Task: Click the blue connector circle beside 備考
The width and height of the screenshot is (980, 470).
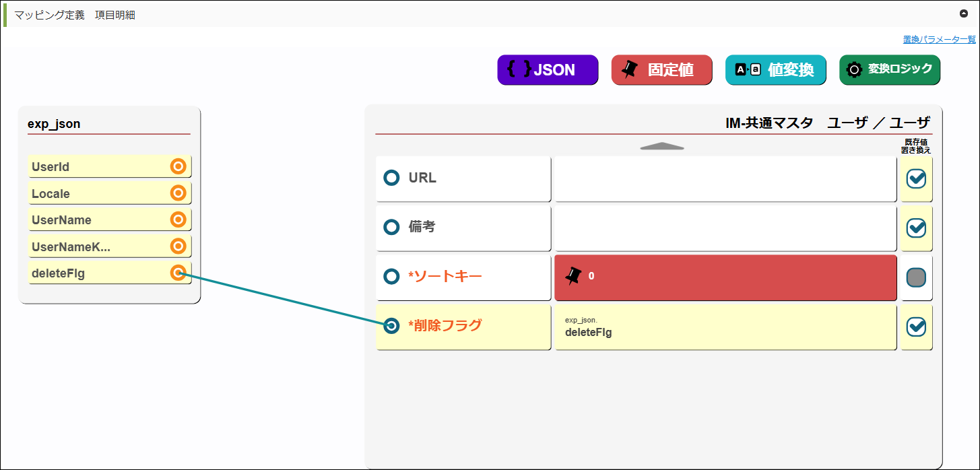Action: coord(391,227)
